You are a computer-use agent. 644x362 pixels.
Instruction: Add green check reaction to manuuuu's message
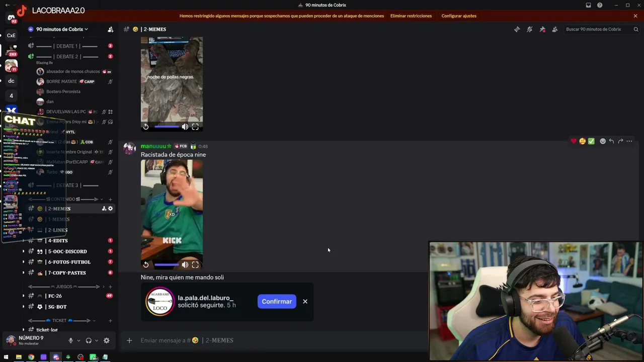[x=591, y=141]
